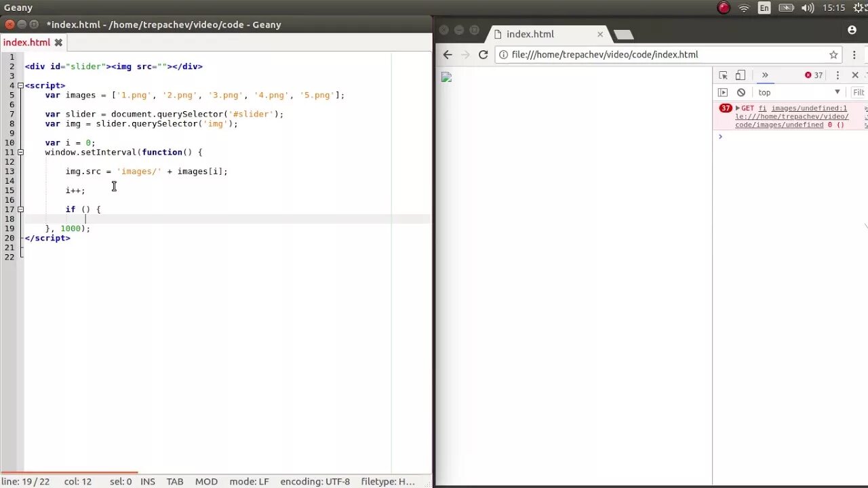
Task: Click 'mode: LF' in Geany status bar
Action: click(249, 481)
